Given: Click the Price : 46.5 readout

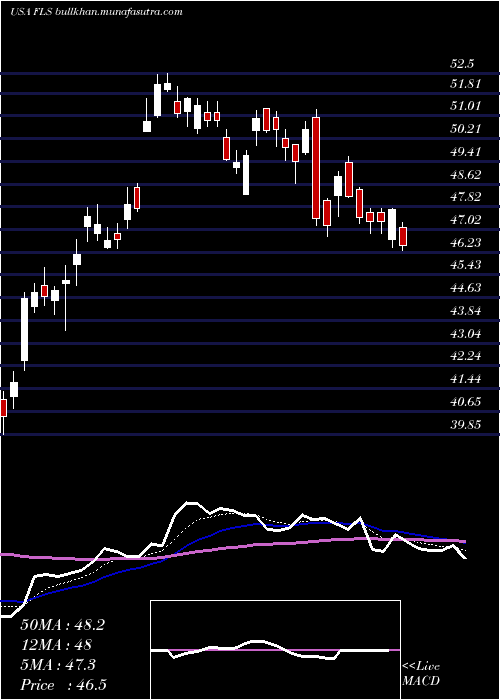Looking at the screenshot, I should click(63, 685).
